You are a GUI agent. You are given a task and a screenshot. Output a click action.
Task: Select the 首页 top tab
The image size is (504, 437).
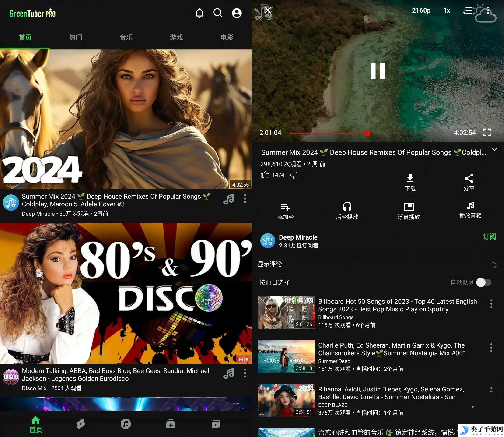[x=25, y=37]
